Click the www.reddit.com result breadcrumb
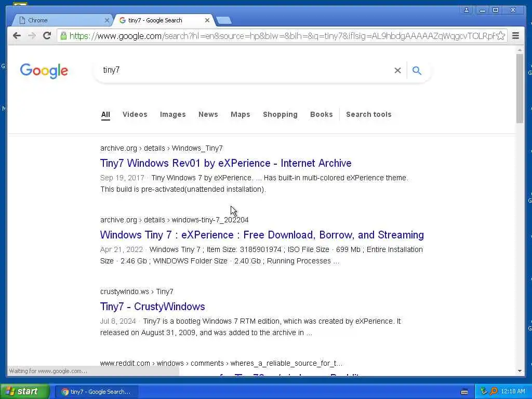The image size is (532, 399). click(x=221, y=363)
